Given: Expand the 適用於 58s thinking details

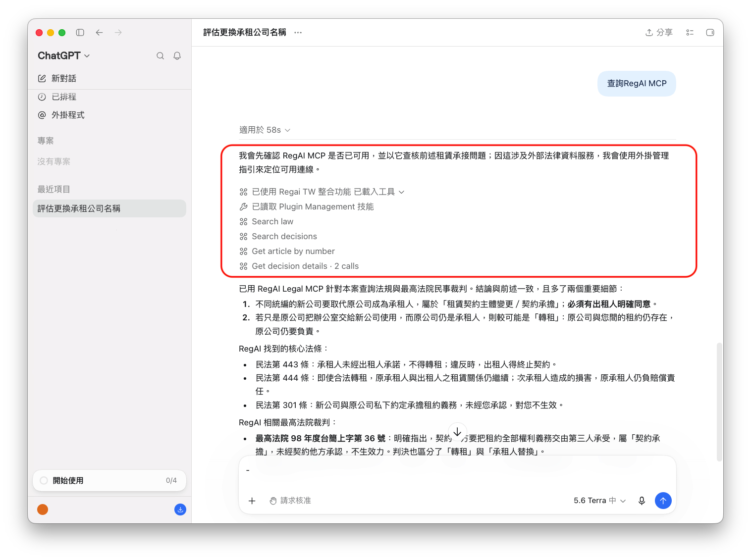Looking at the screenshot, I should pyautogui.click(x=265, y=130).
